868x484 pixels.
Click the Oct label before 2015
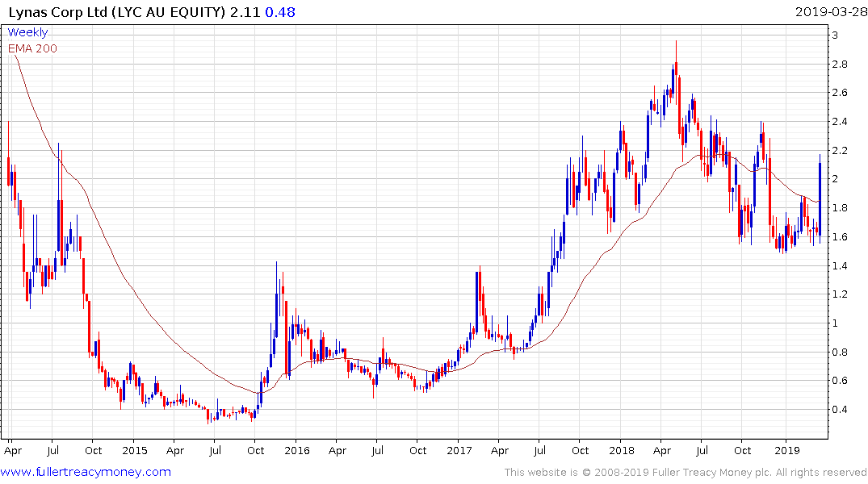[93, 450]
